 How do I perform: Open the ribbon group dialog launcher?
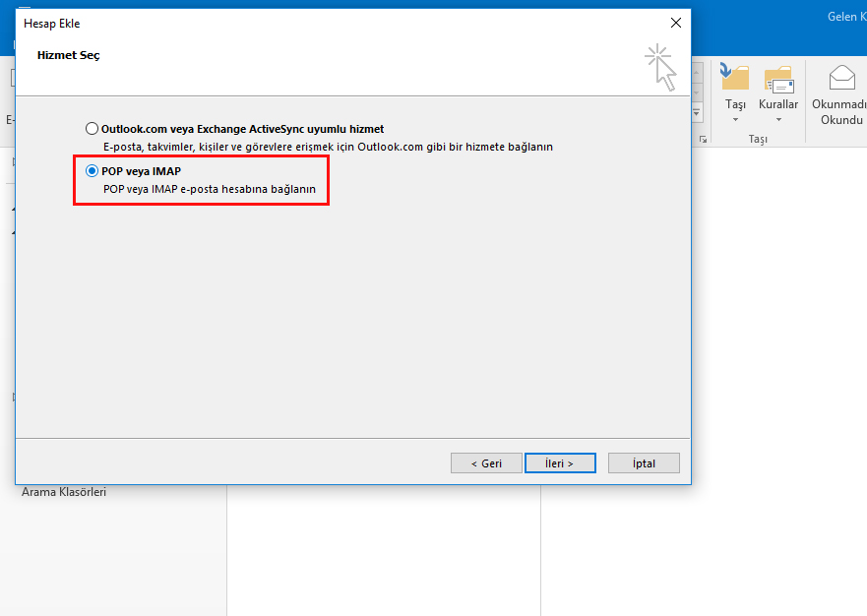pos(703,140)
